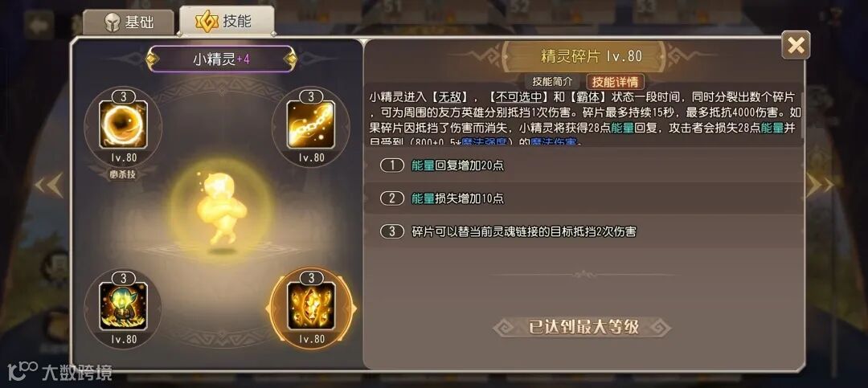Select upgrade tier 1 能量回复增加20点

click(x=583, y=165)
